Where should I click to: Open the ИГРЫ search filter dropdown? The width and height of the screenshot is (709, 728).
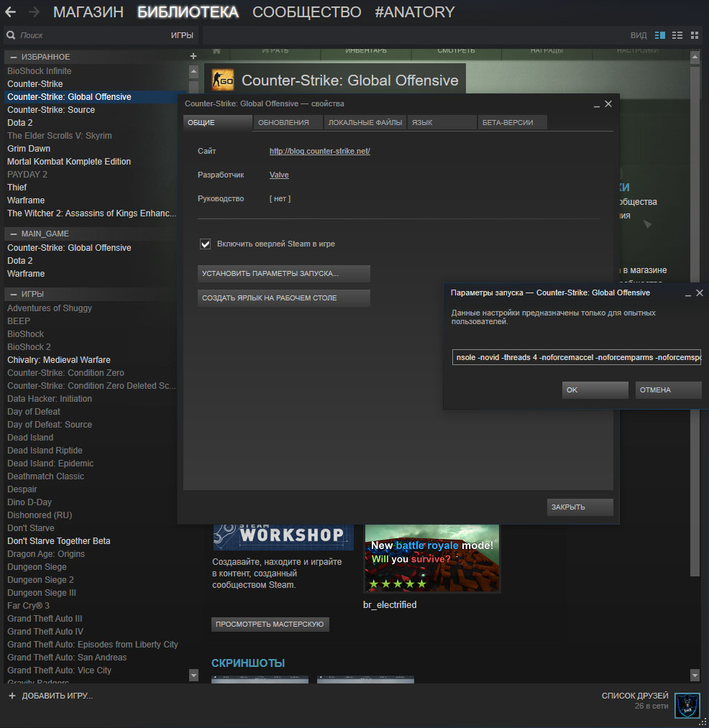(x=182, y=35)
